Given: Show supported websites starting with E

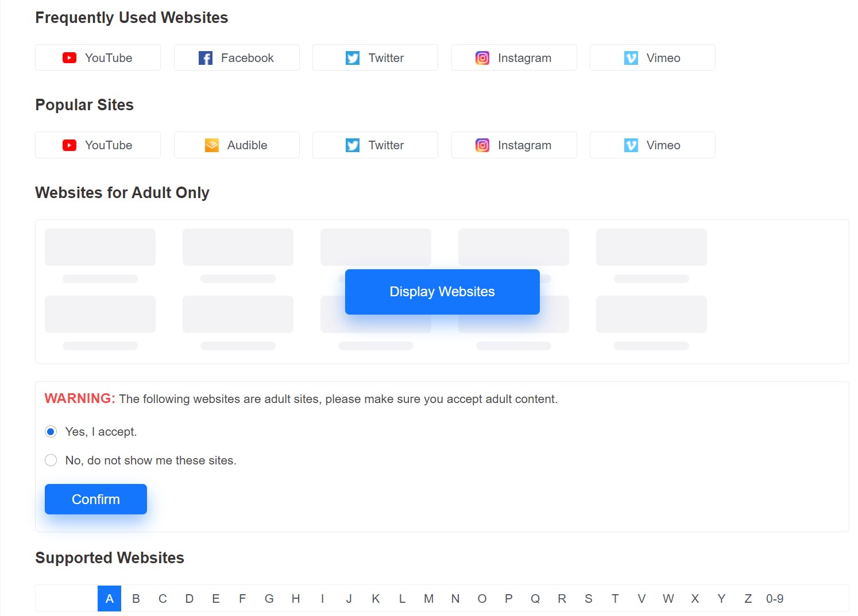Looking at the screenshot, I should pyautogui.click(x=216, y=599).
